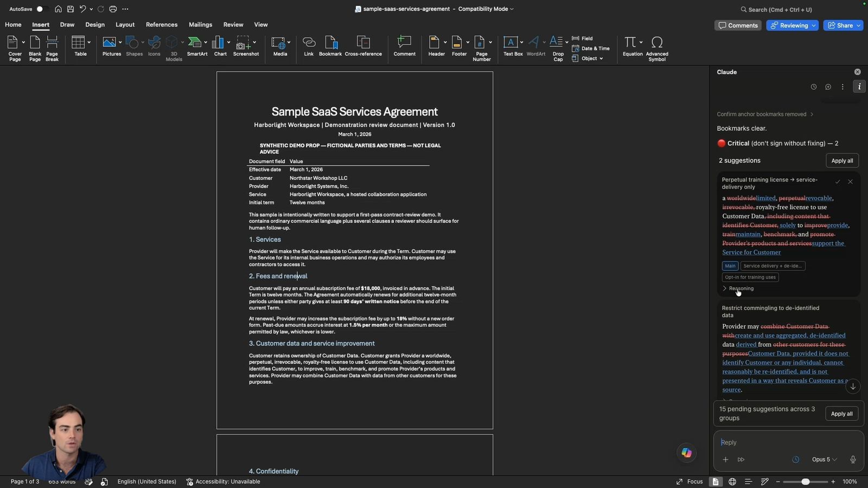868x488 pixels.
Task: Select the Opt-in for training uses option
Action: pyautogui.click(x=750, y=277)
